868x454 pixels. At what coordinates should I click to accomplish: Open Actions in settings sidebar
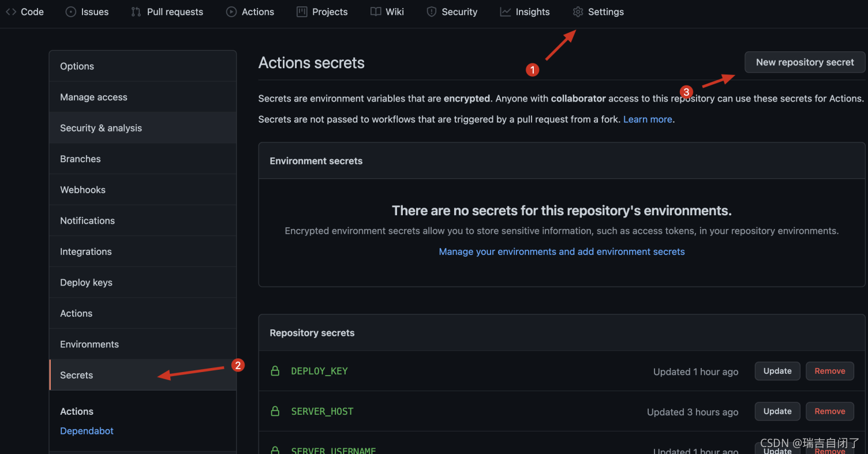point(143,313)
